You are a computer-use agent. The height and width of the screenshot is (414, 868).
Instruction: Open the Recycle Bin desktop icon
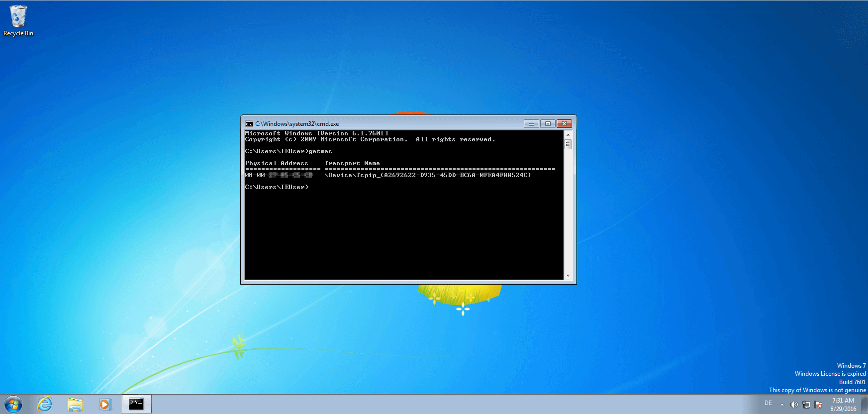[x=18, y=21]
